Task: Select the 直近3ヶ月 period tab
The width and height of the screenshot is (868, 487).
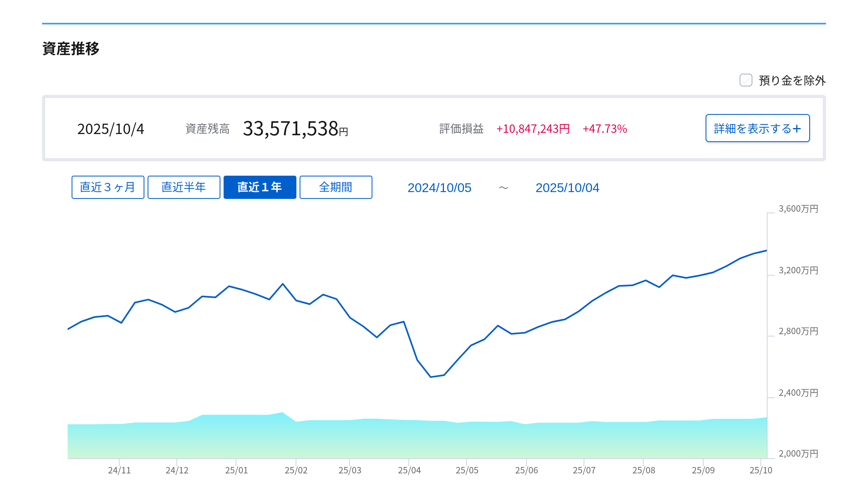Action: pos(108,187)
